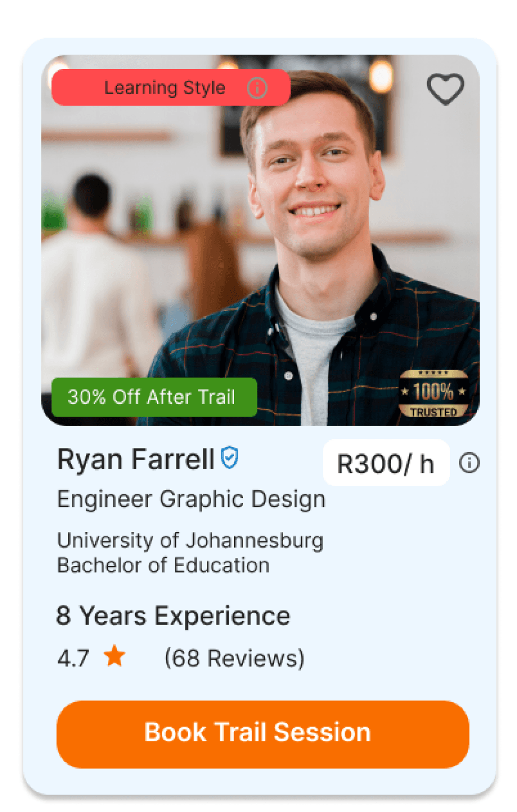
Task: Click the 8 Years Experience label
Action: (x=173, y=616)
